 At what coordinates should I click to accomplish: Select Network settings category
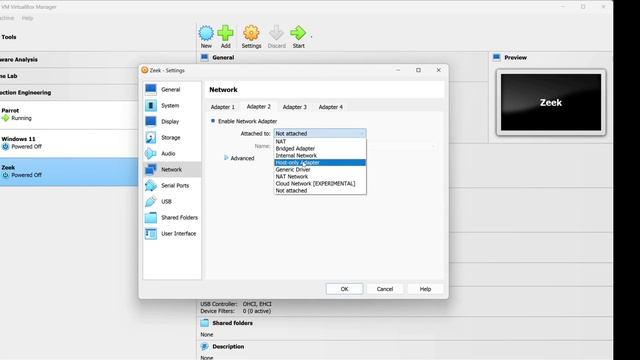[172, 169]
